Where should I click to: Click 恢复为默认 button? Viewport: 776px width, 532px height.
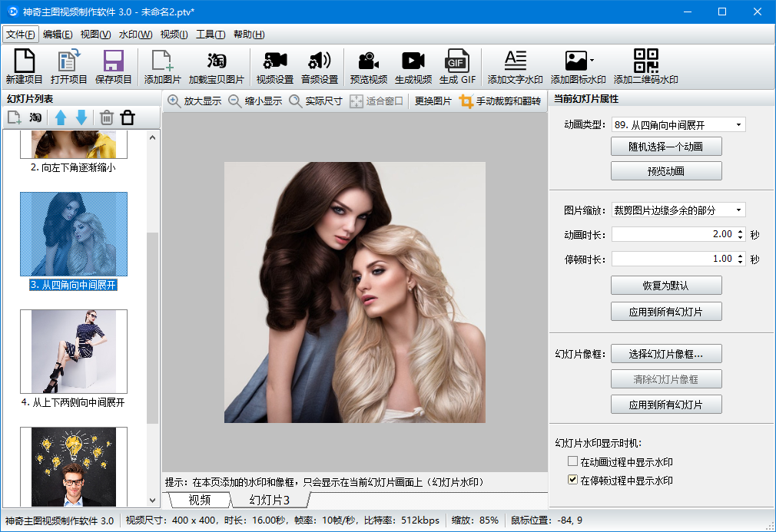click(x=666, y=286)
